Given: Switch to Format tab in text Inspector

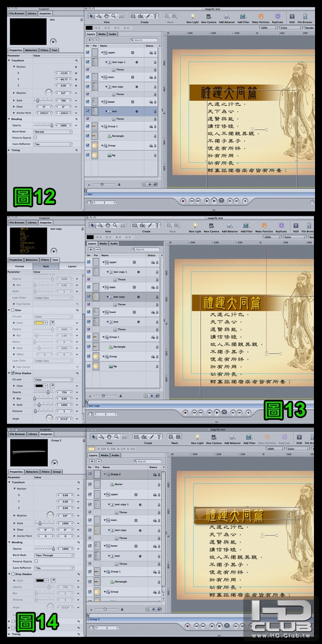Looking at the screenshot, I should [19, 266].
